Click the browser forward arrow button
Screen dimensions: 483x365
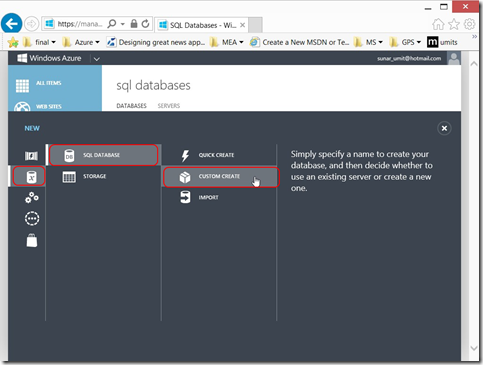(32, 24)
